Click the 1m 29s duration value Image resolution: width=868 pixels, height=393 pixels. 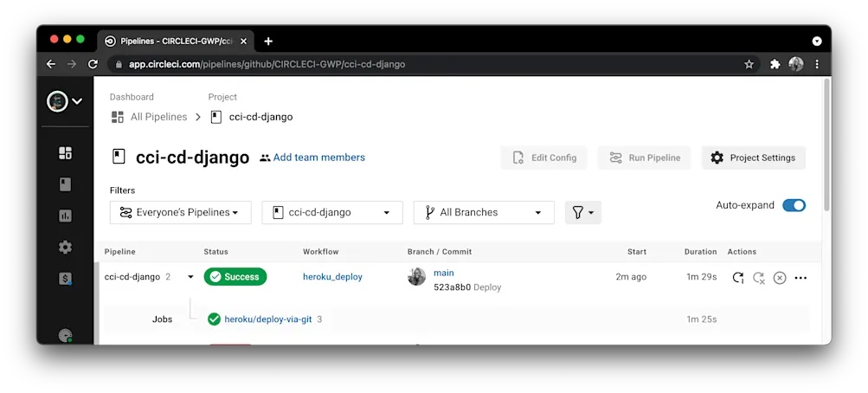701,277
